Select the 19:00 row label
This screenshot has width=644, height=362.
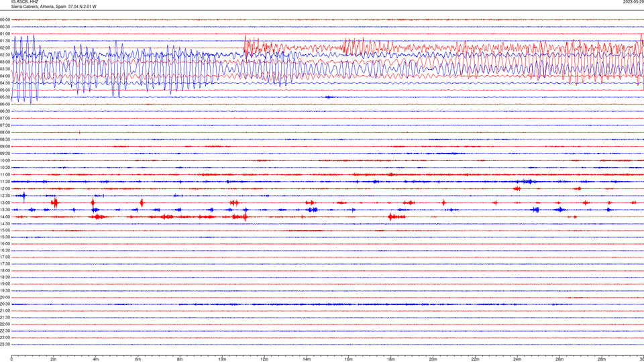coord(5,284)
